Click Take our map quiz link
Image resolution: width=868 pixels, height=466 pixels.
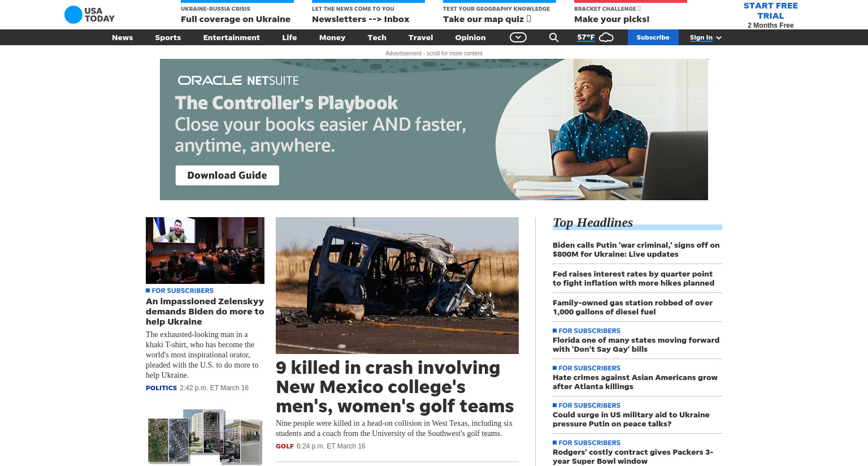coord(487,19)
